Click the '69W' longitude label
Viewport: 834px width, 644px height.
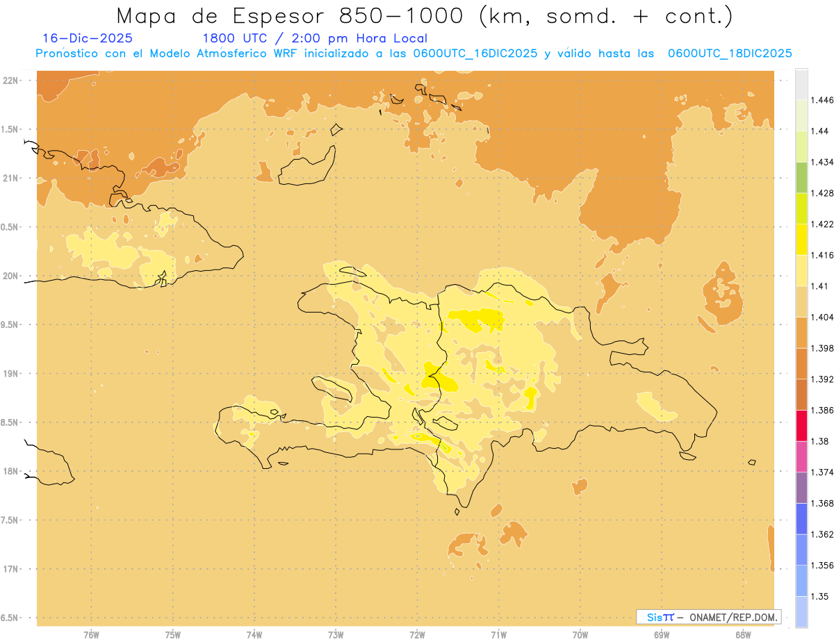pos(662,635)
